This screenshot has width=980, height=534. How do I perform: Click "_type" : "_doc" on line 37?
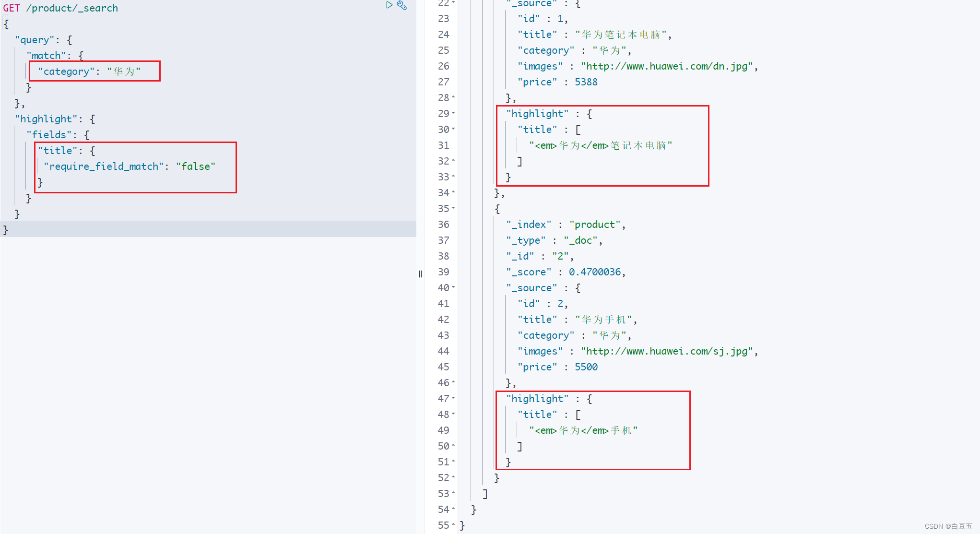555,240
